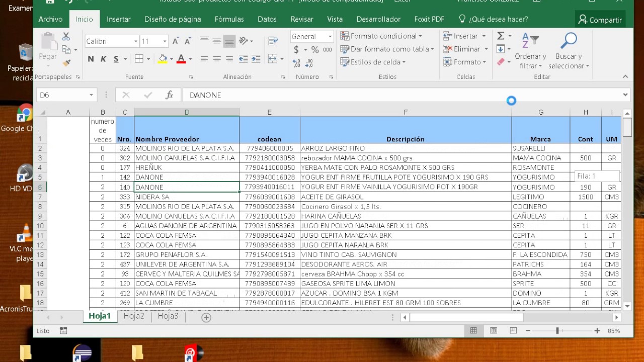Align cell text to the left

coord(204,59)
